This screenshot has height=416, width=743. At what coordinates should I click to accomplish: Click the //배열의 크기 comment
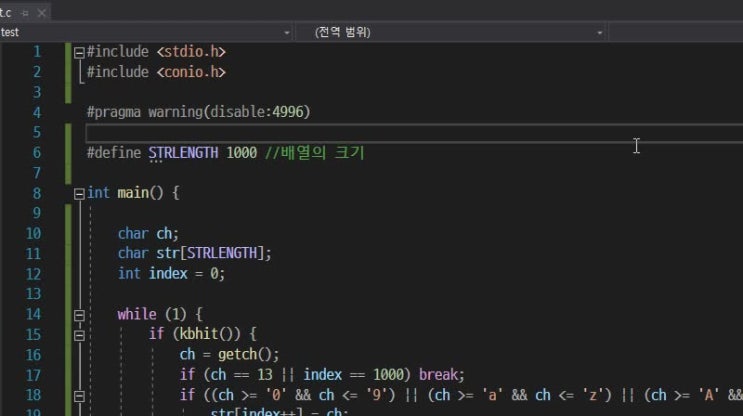click(x=315, y=153)
